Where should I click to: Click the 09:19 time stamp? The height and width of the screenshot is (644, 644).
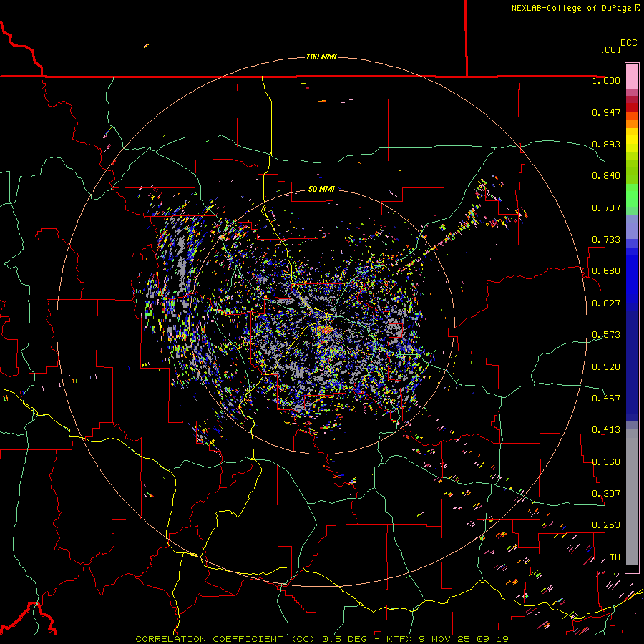[x=492, y=639]
